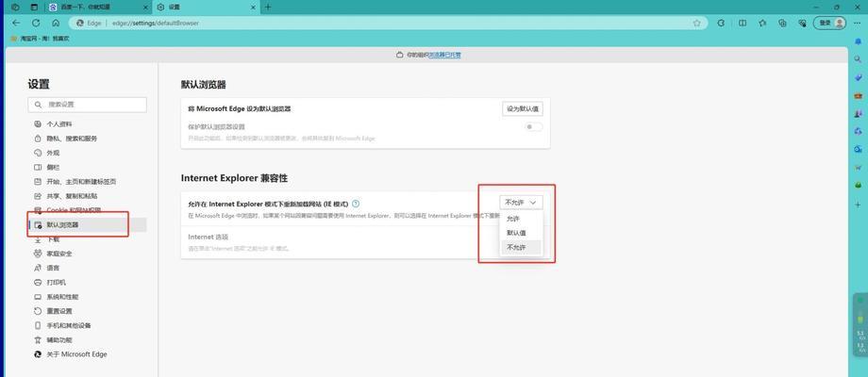Go back with the browser back arrow
Screen dimensions: 868x377
16,24
